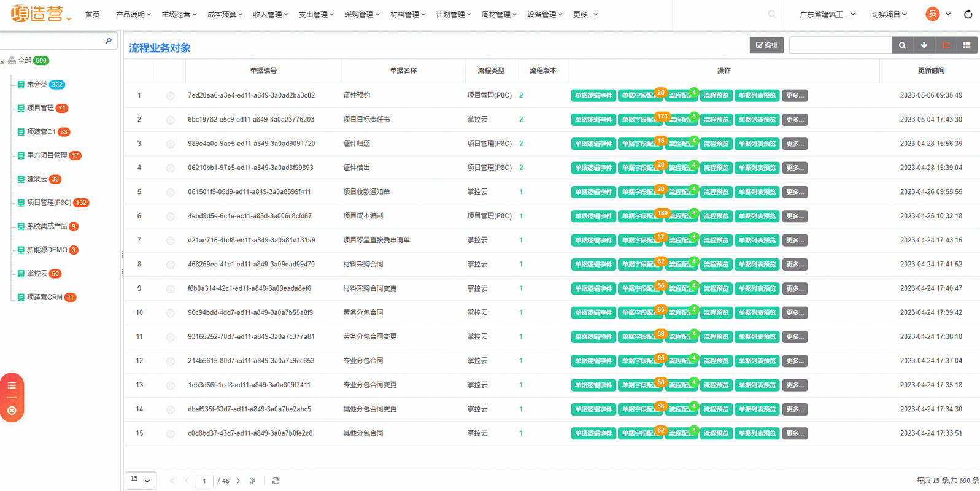This screenshot has width=980, height=491.
Task: Select the radio for row 项目目标责任书
Action: [x=171, y=120]
